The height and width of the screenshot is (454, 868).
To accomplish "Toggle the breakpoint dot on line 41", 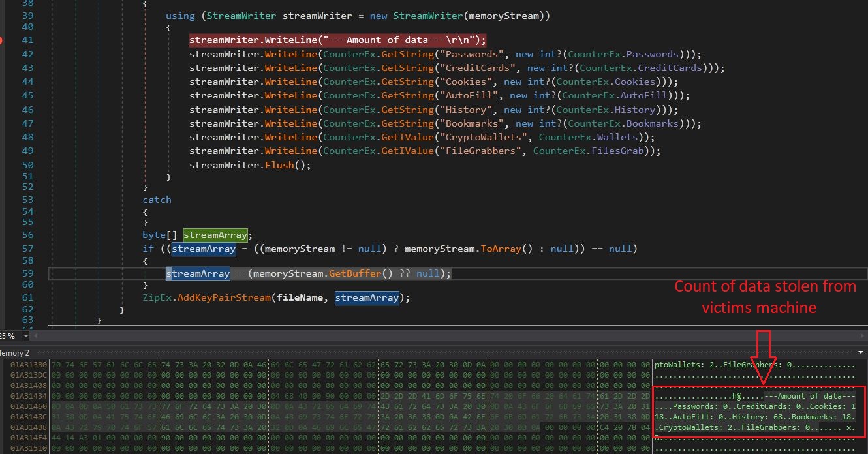I will pyautogui.click(x=1, y=40).
